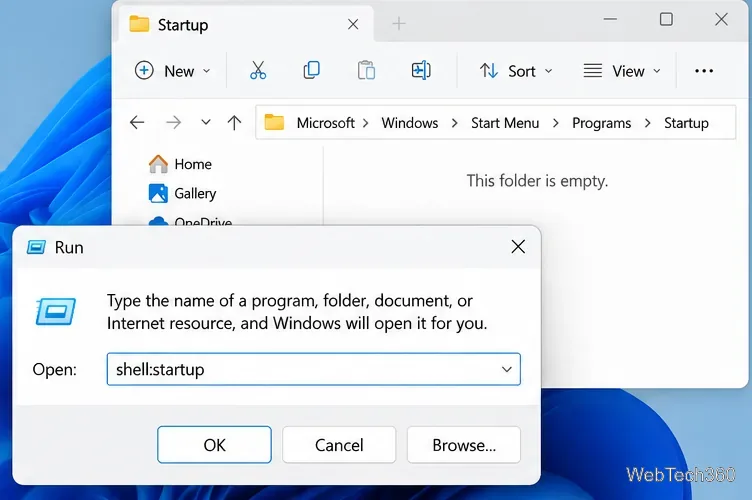Go forward with the right arrow
Image resolution: width=752 pixels, height=500 pixels.
174,123
